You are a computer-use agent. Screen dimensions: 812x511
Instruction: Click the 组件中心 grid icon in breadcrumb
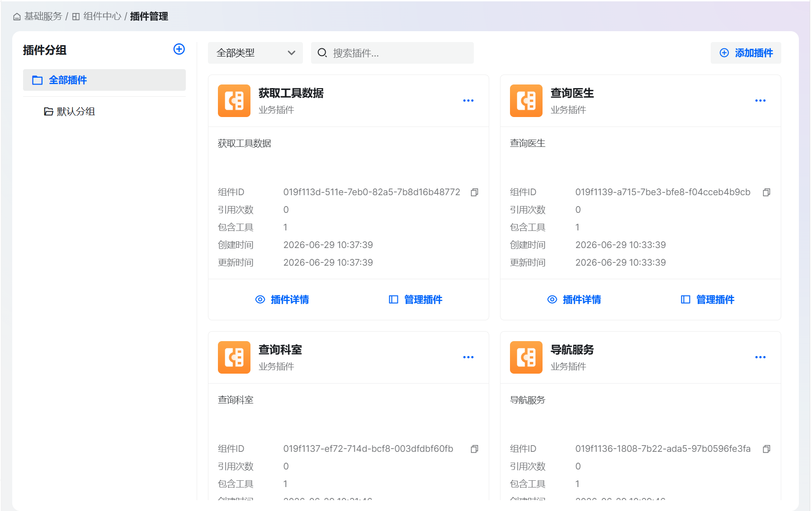pyautogui.click(x=76, y=17)
